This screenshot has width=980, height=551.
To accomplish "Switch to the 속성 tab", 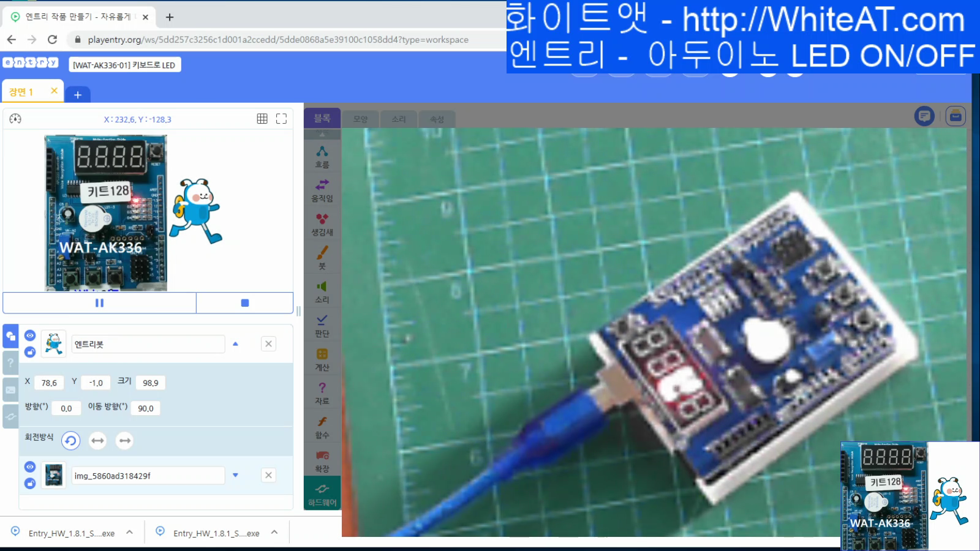I will pyautogui.click(x=437, y=119).
